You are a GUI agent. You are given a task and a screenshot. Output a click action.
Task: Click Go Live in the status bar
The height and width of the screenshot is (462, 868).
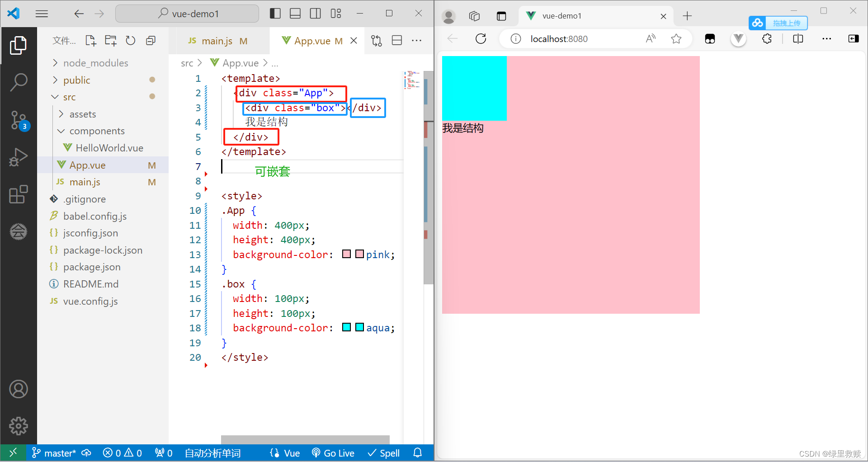pos(333,453)
